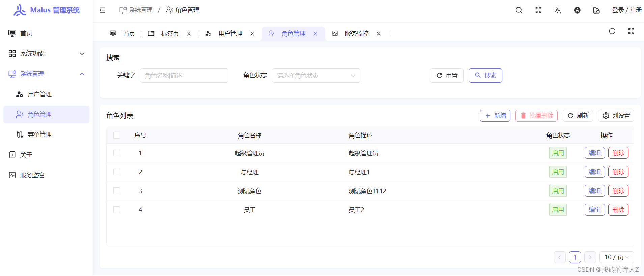The height and width of the screenshot is (276, 644).
Task: Click the 新增 button
Action: [495, 116]
